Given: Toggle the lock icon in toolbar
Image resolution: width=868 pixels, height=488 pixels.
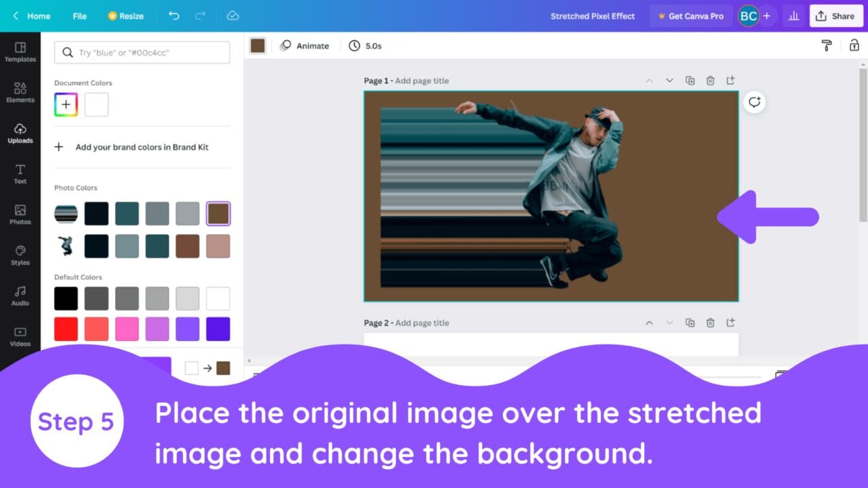Looking at the screenshot, I should pyautogui.click(x=854, y=45).
